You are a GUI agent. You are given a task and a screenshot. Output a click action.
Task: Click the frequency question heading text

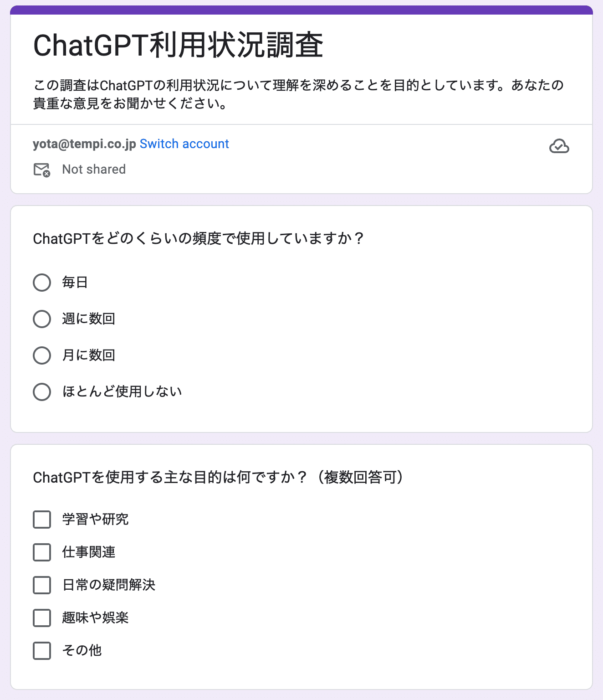point(199,238)
